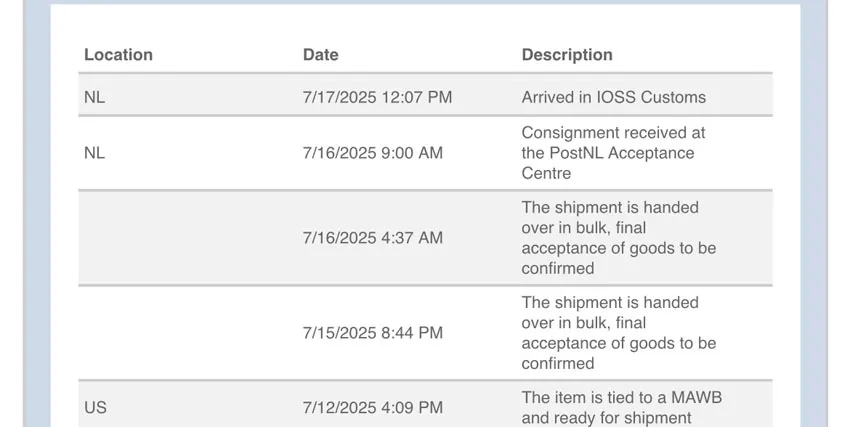Click the 7/15/2025 8:44 PM date

pos(372,333)
